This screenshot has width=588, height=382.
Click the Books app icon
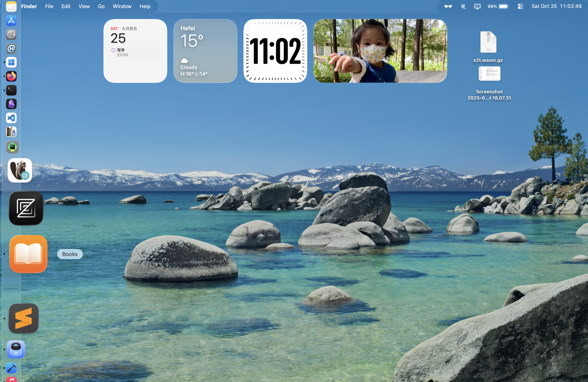click(x=28, y=254)
